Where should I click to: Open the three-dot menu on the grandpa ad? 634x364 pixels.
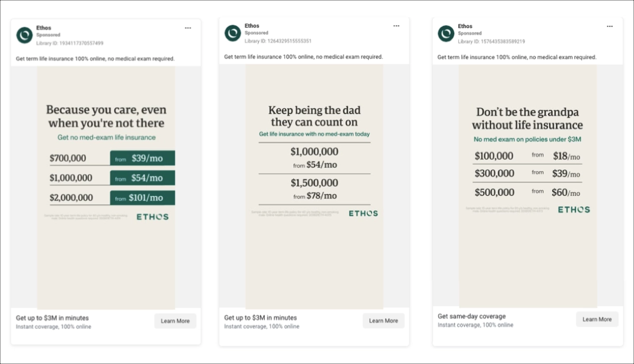[610, 26]
